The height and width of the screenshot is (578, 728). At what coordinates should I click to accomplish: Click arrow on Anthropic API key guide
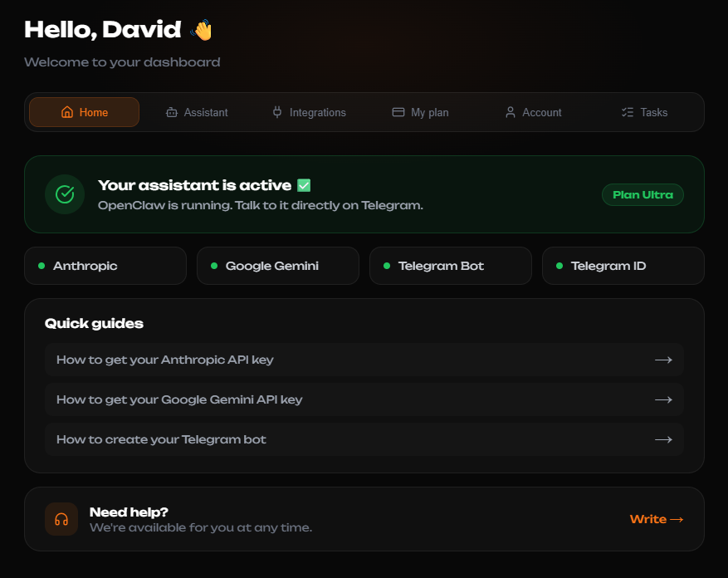663,360
